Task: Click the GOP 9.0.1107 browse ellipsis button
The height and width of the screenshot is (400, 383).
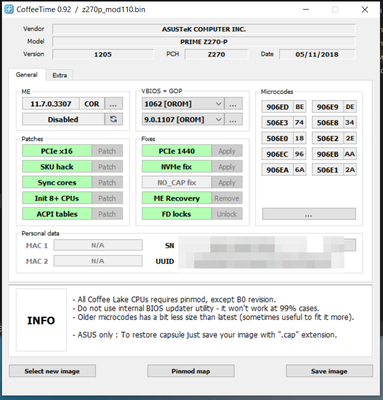Action: click(233, 119)
